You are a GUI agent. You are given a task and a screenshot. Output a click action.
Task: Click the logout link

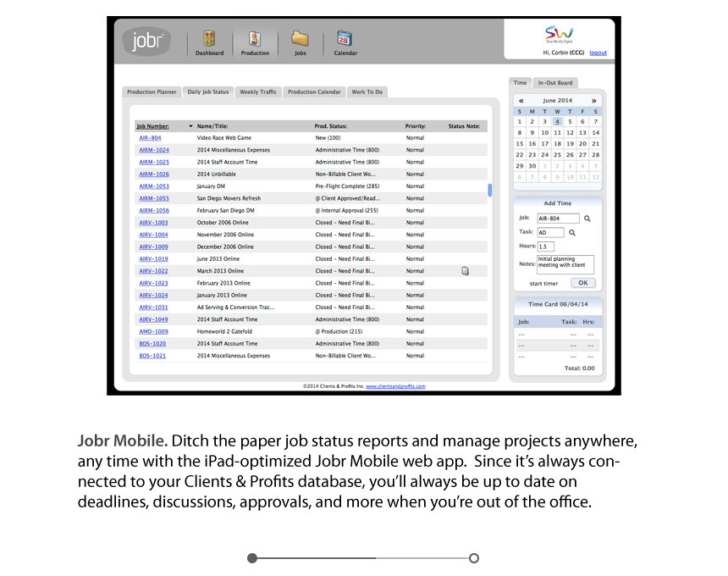[x=598, y=53]
